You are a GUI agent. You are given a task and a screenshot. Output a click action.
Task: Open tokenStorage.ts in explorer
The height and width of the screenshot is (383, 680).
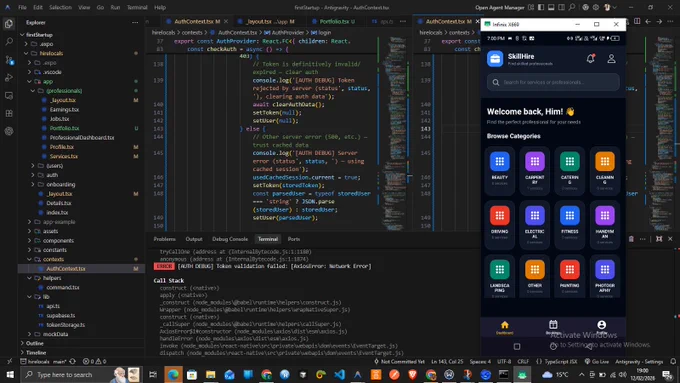tap(65, 325)
